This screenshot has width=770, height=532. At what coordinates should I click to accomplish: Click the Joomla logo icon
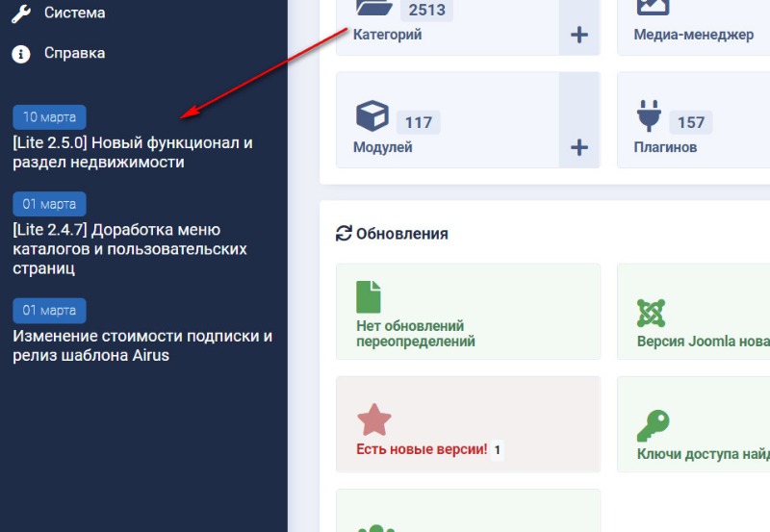click(x=652, y=313)
